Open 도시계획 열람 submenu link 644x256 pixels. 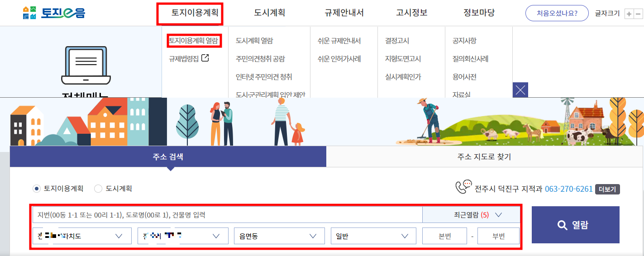tap(254, 41)
